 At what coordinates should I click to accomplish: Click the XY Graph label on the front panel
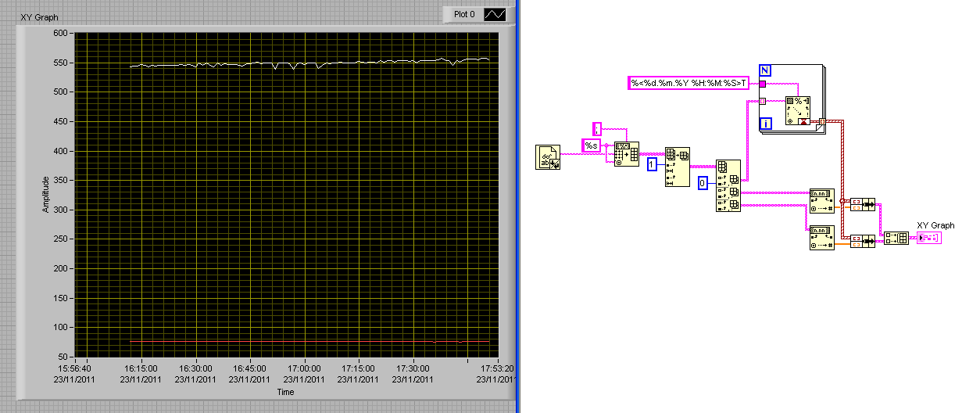pyautogui.click(x=39, y=17)
